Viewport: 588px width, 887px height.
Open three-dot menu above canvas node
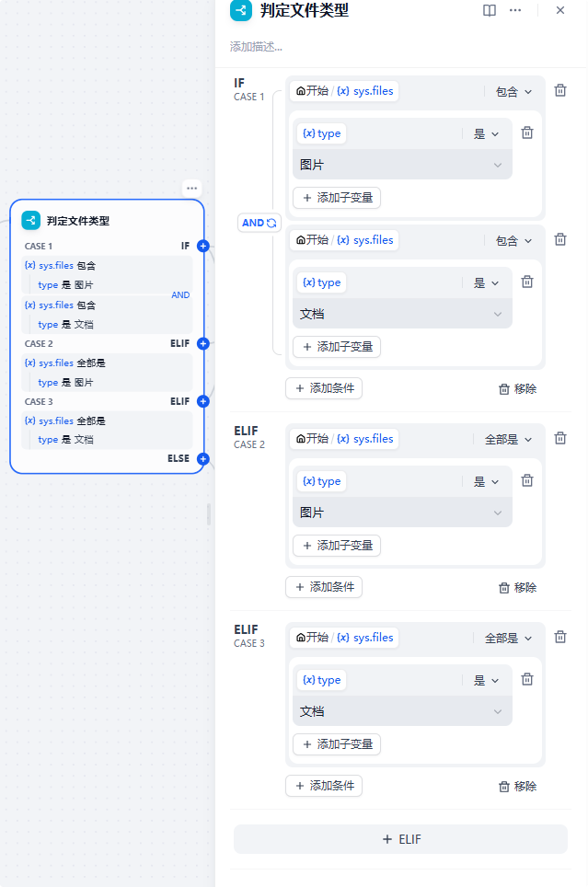click(x=191, y=189)
